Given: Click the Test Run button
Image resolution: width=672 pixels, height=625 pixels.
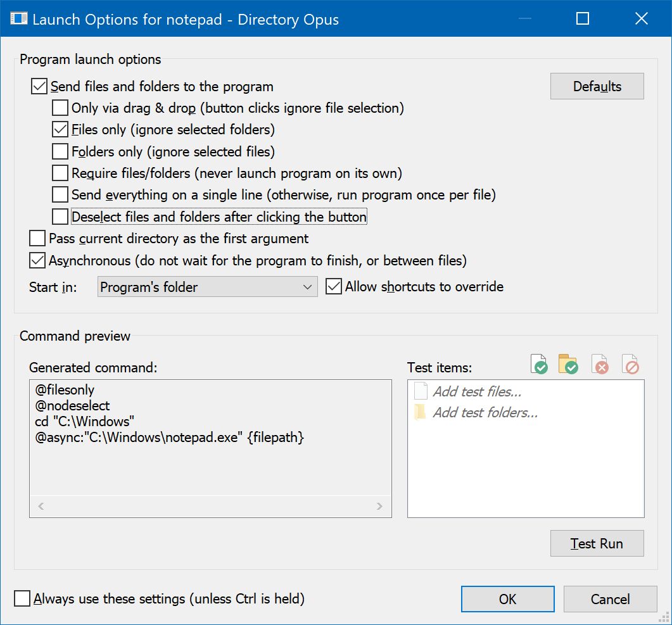Looking at the screenshot, I should [597, 543].
